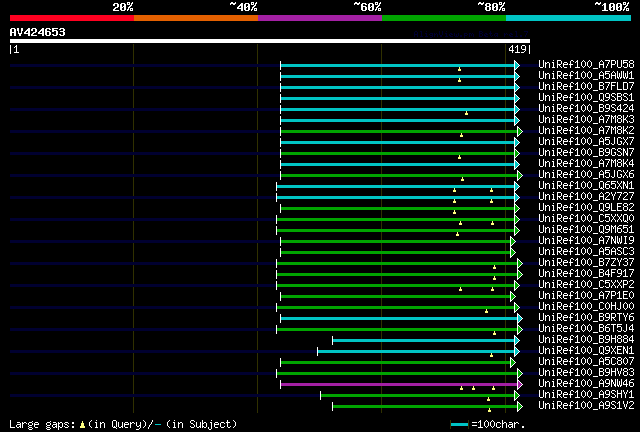The image size is (640, 432).
Task: Click the UniRef100_A7PU58 hit label
Action: click(586, 65)
